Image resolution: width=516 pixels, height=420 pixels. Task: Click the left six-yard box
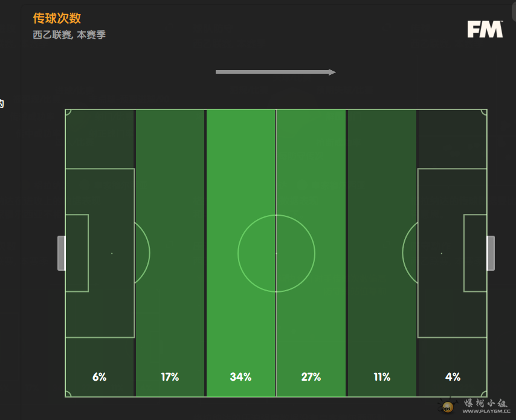[77, 253]
